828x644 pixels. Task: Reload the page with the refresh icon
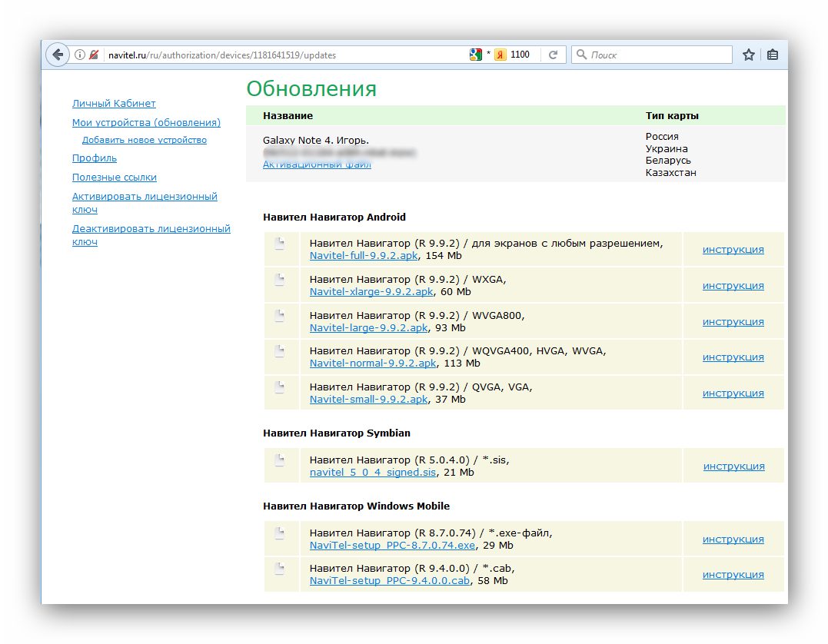(553, 55)
